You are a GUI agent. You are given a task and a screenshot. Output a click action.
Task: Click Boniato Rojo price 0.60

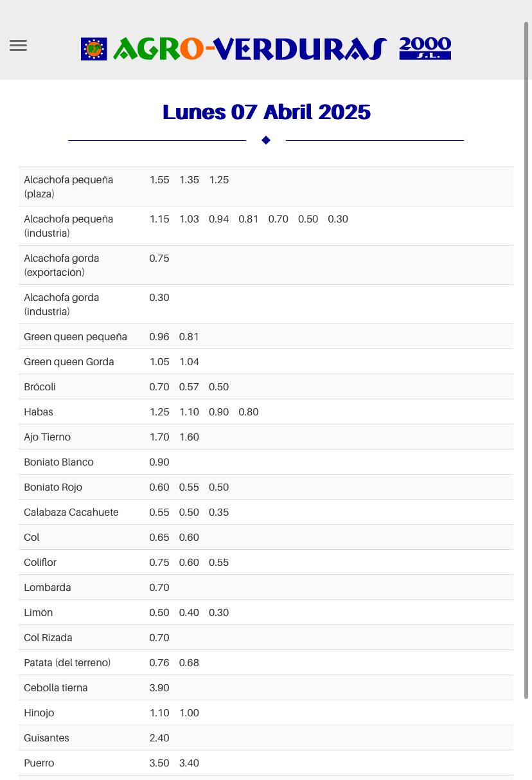159,487
